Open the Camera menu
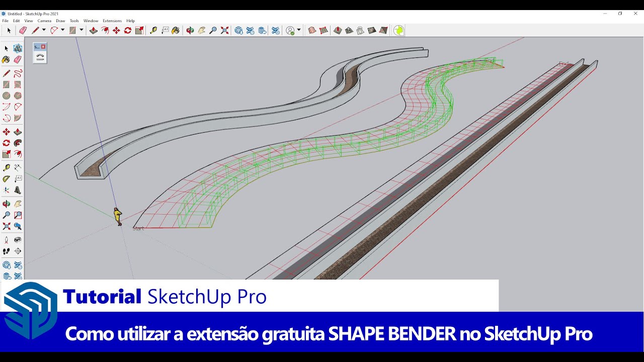644x362 pixels. click(x=44, y=21)
